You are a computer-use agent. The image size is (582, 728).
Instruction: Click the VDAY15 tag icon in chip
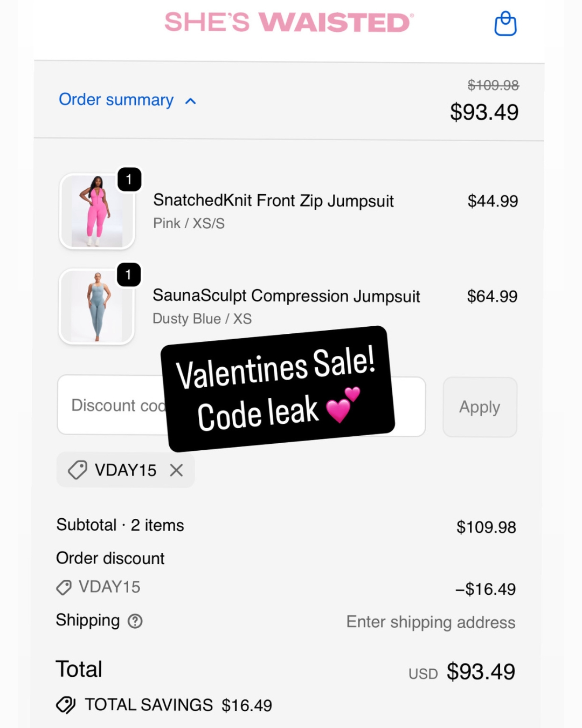pos(77,470)
